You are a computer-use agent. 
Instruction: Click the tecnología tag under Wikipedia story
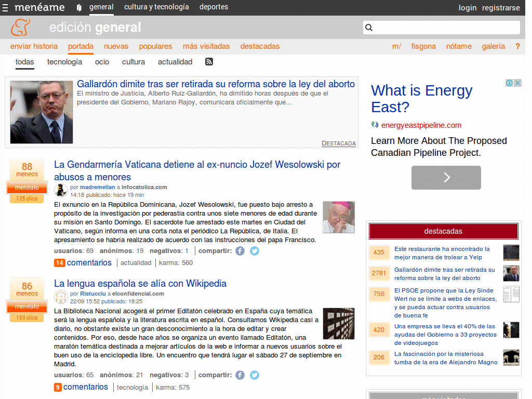pyautogui.click(x=132, y=388)
